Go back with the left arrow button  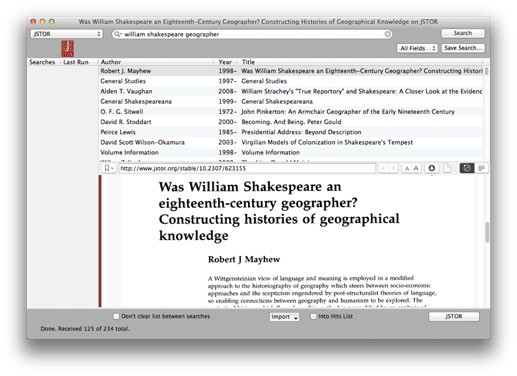point(383,168)
